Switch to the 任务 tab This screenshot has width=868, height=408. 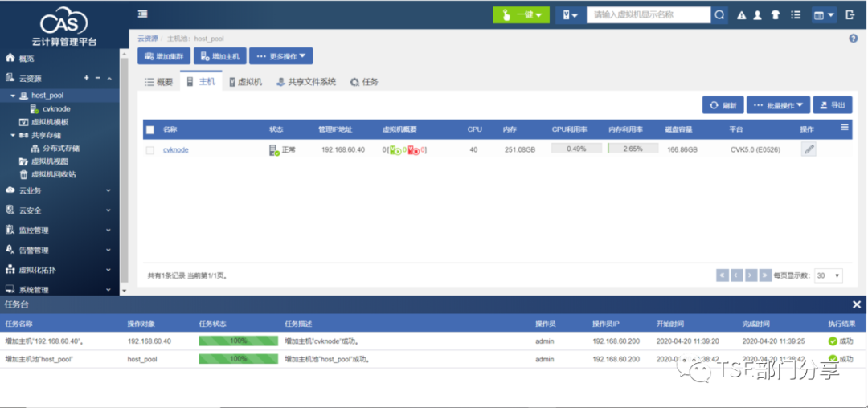[x=364, y=82]
